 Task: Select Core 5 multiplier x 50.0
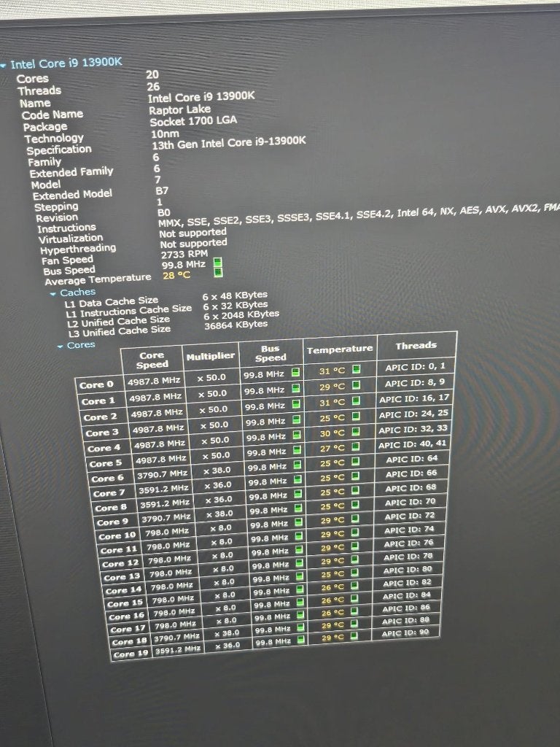[x=216, y=456]
